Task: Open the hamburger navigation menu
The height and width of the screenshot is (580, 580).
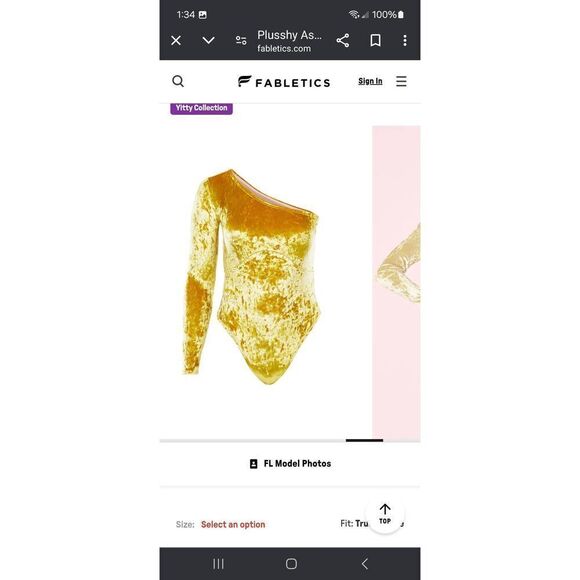Action: click(x=401, y=81)
